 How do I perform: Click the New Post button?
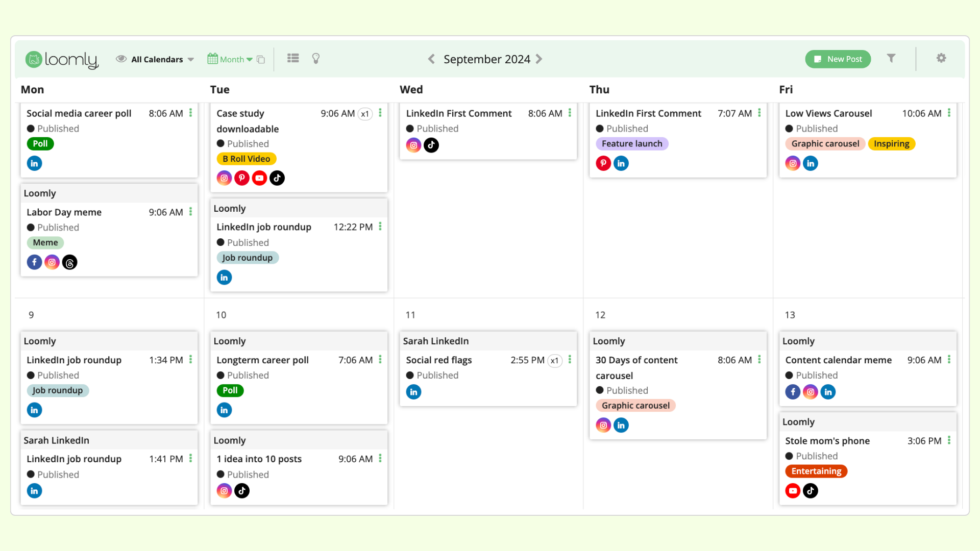(838, 59)
